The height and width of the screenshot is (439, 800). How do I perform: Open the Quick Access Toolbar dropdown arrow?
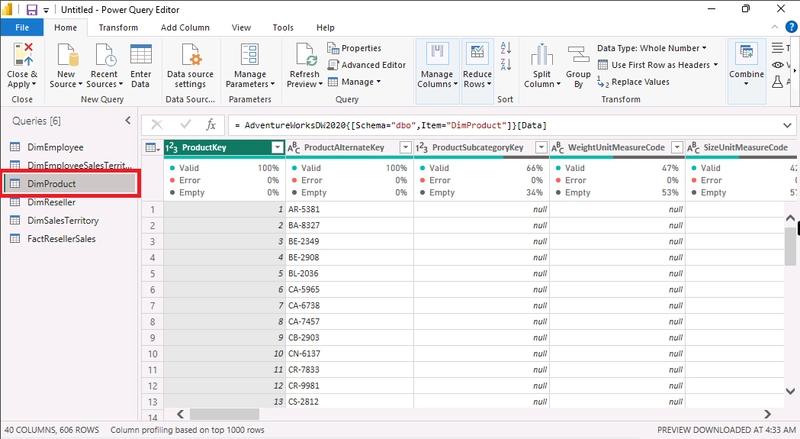pos(46,10)
